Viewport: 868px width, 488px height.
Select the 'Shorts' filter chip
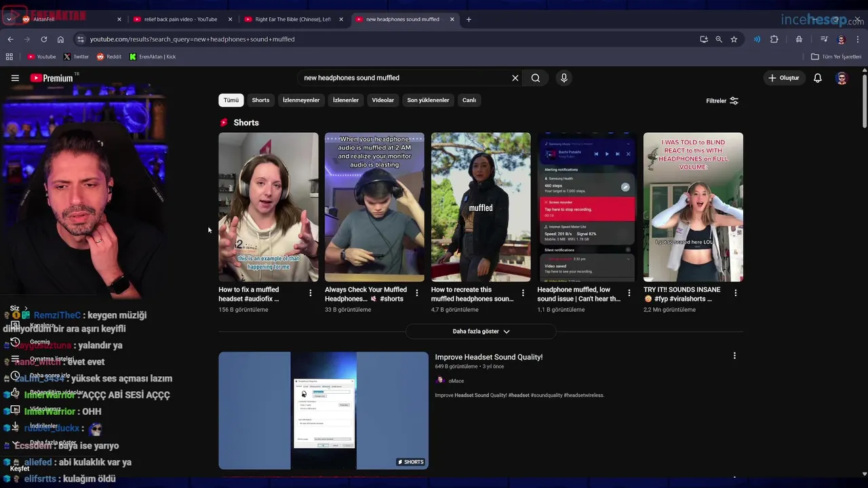click(x=260, y=100)
